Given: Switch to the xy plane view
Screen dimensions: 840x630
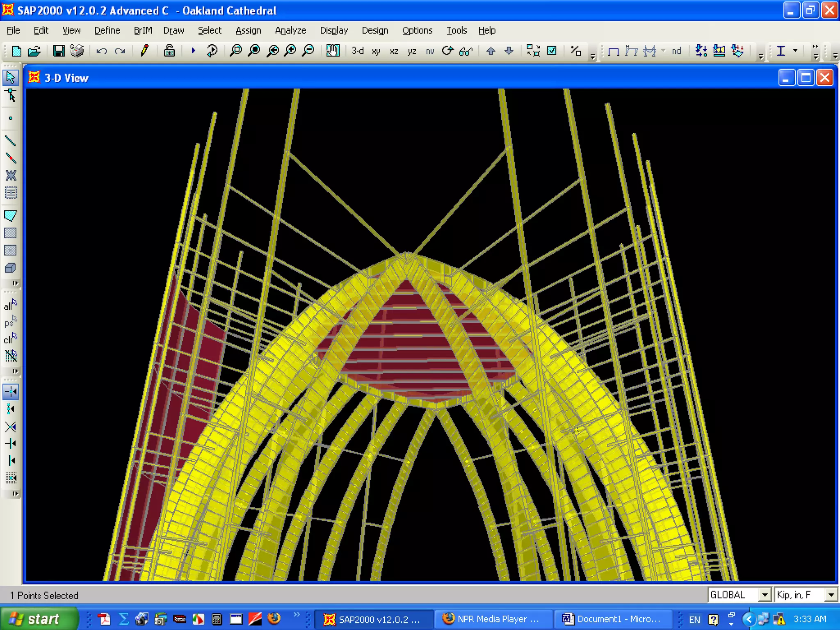Looking at the screenshot, I should (376, 51).
